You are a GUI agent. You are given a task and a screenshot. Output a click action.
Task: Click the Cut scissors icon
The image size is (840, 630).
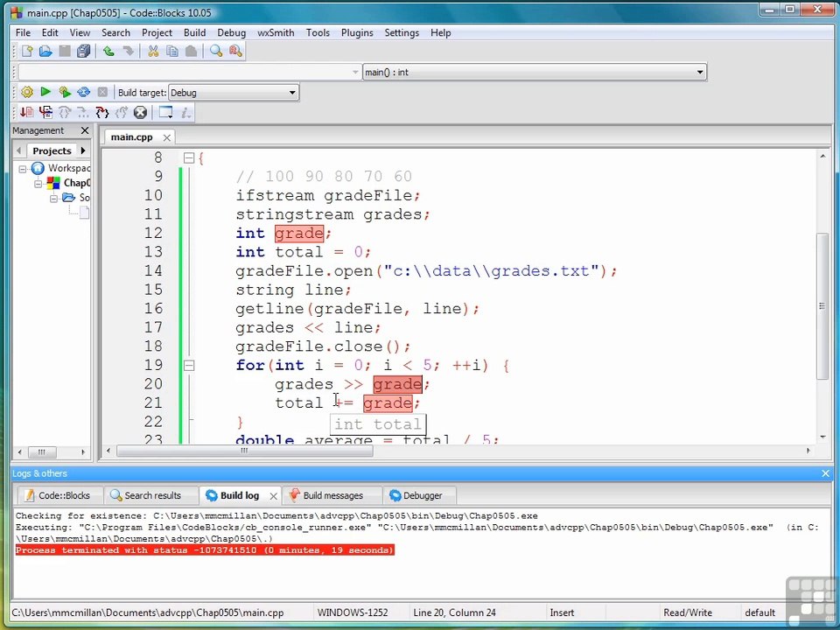[153, 52]
